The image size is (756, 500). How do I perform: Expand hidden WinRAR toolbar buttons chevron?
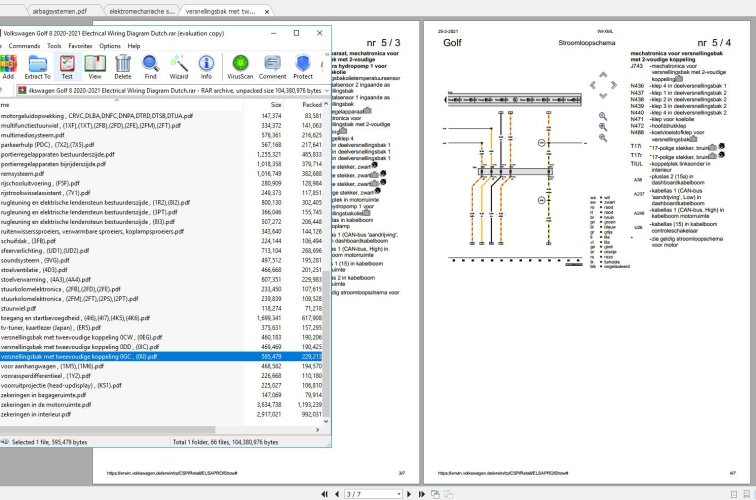coord(326,54)
